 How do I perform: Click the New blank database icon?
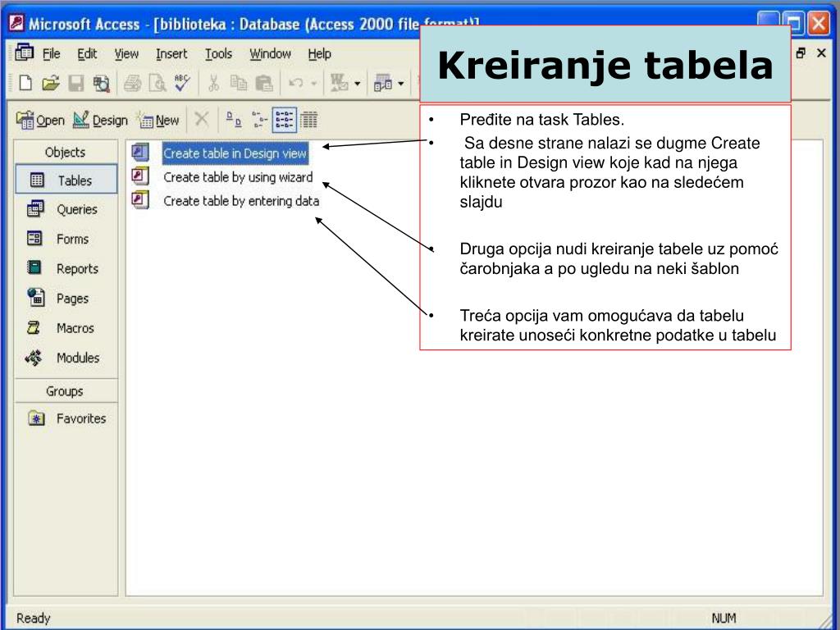point(25,83)
